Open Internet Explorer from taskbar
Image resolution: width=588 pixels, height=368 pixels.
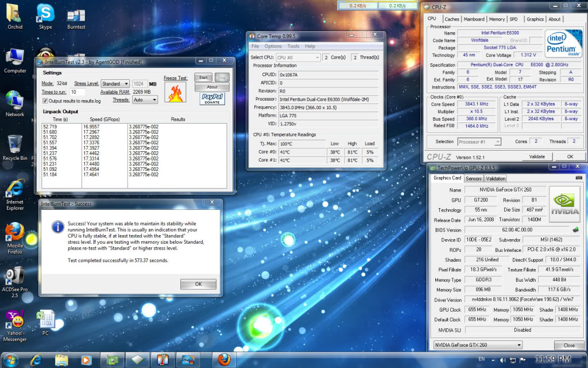[36, 360]
